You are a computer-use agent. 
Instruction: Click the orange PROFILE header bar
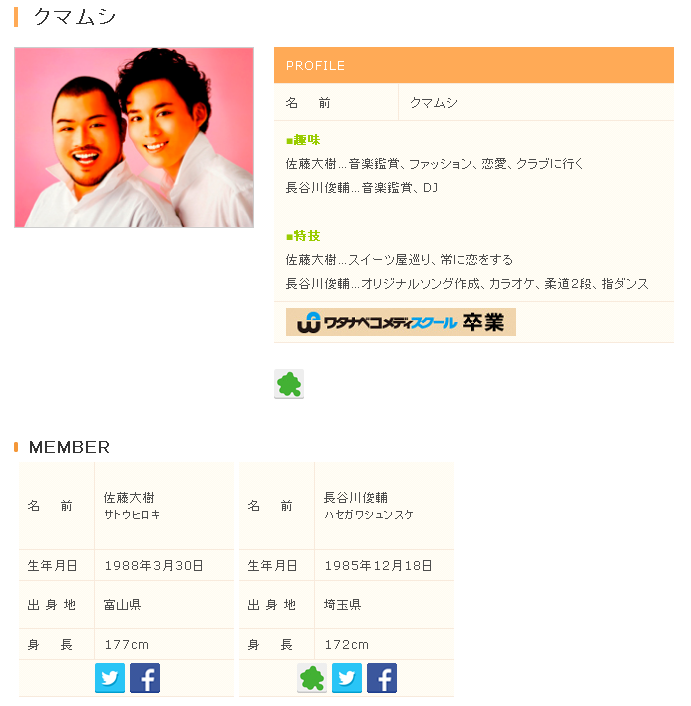coord(474,65)
